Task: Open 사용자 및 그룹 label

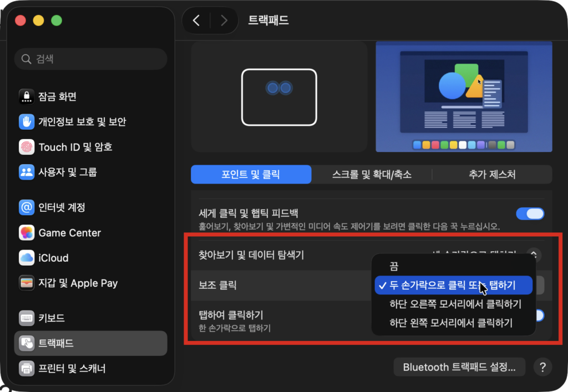Action: tap(68, 172)
